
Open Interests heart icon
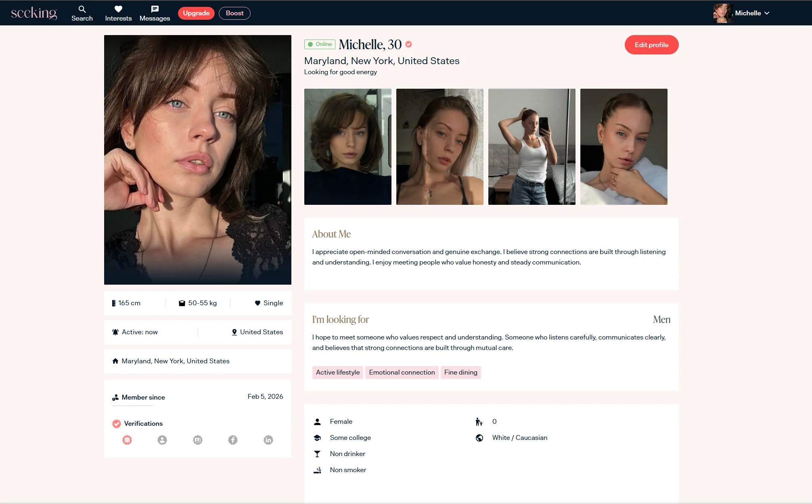(x=118, y=9)
